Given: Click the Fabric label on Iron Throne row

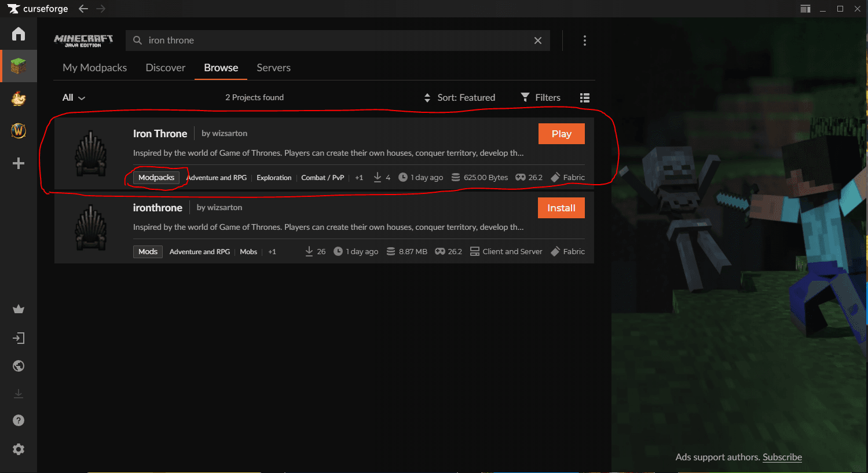Looking at the screenshot, I should (574, 178).
